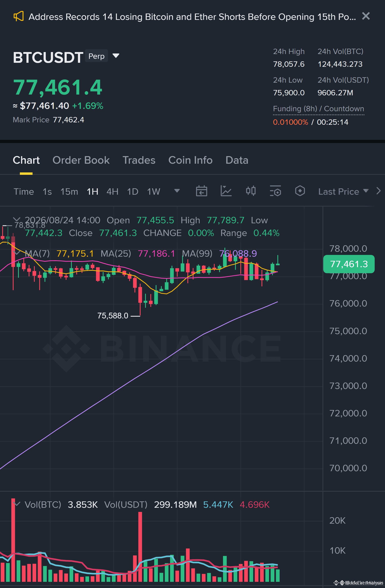Expand the toolbar with the right chevron
This screenshot has height=588, width=385.
[x=378, y=191]
